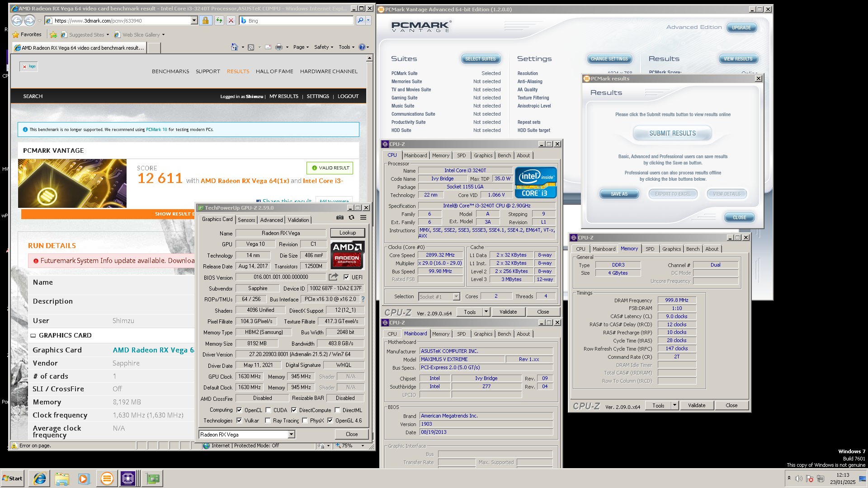
Task: Open the CPU-Z Socket #1 selection dropdown
Action: click(456, 296)
